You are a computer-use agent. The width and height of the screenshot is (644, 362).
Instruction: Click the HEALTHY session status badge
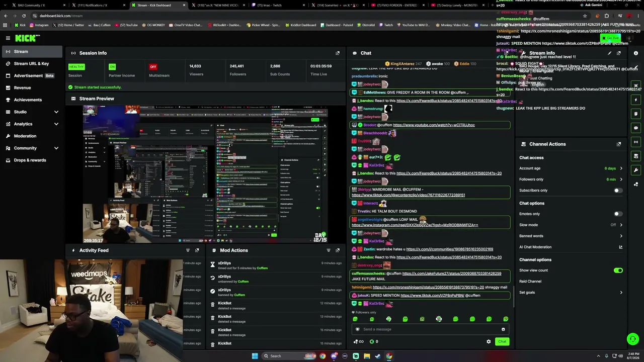[x=76, y=67]
